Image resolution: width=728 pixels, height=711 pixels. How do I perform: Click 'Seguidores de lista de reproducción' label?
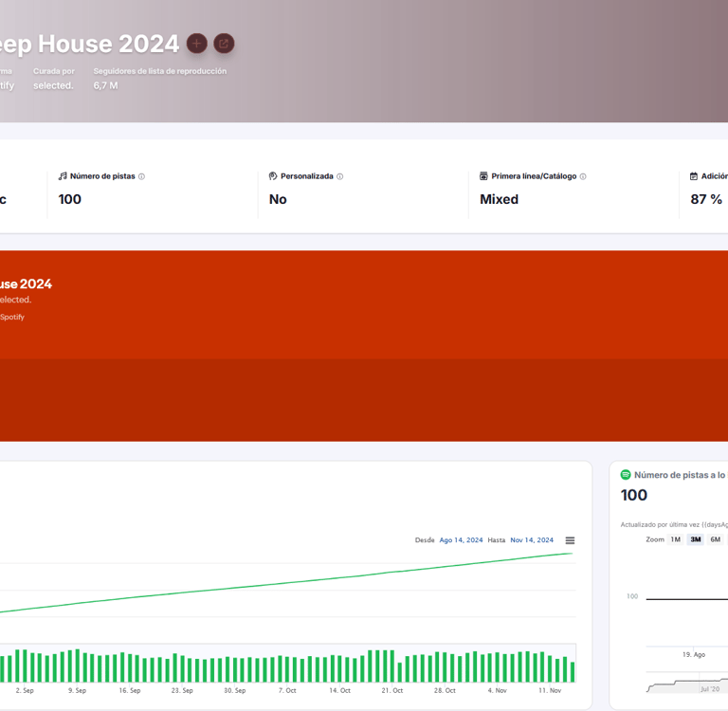point(160,71)
